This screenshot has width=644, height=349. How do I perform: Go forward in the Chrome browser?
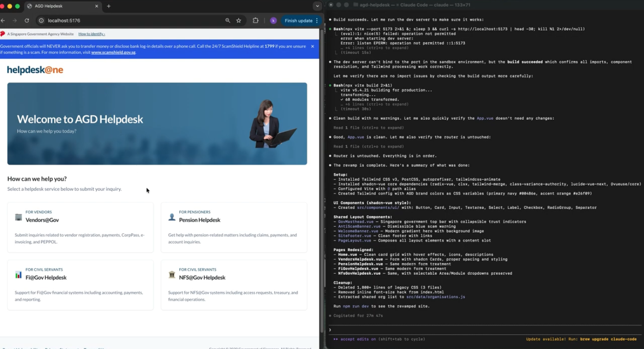[x=15, y=20]
